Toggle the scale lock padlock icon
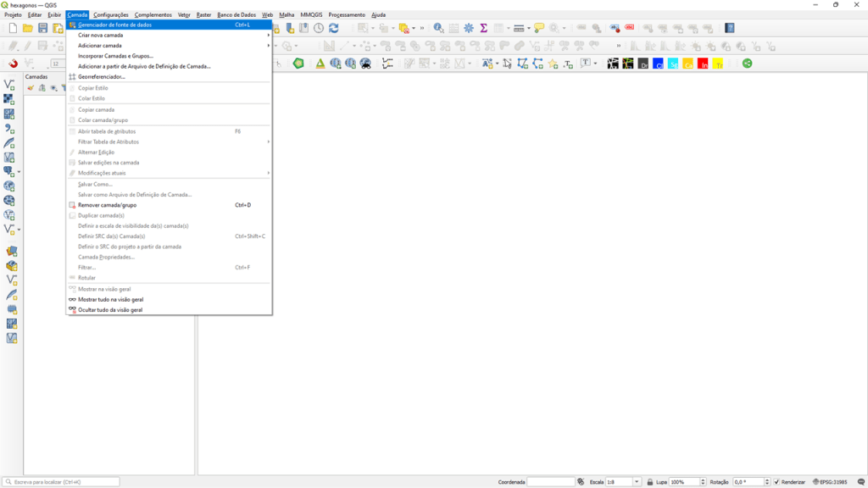This screenshot has height=488, width=868. pyautogui.click(x=649, y=482)
